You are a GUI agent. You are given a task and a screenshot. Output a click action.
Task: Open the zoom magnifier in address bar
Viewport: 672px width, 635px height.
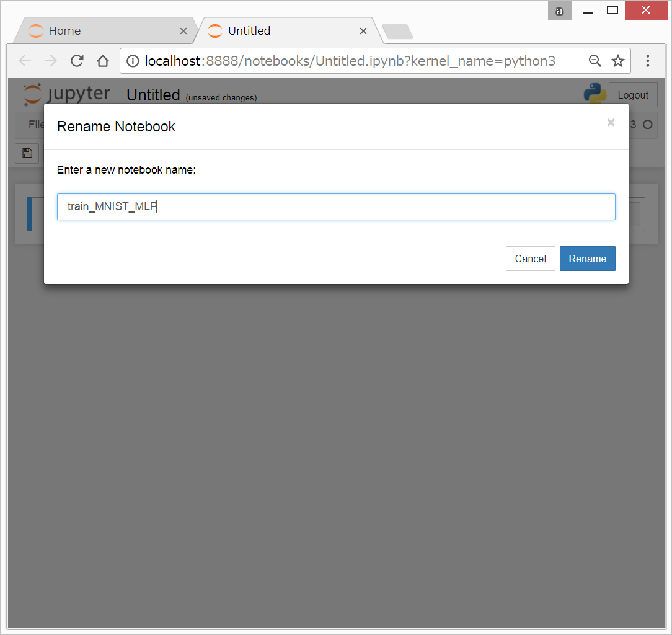(x=595, y=61)
